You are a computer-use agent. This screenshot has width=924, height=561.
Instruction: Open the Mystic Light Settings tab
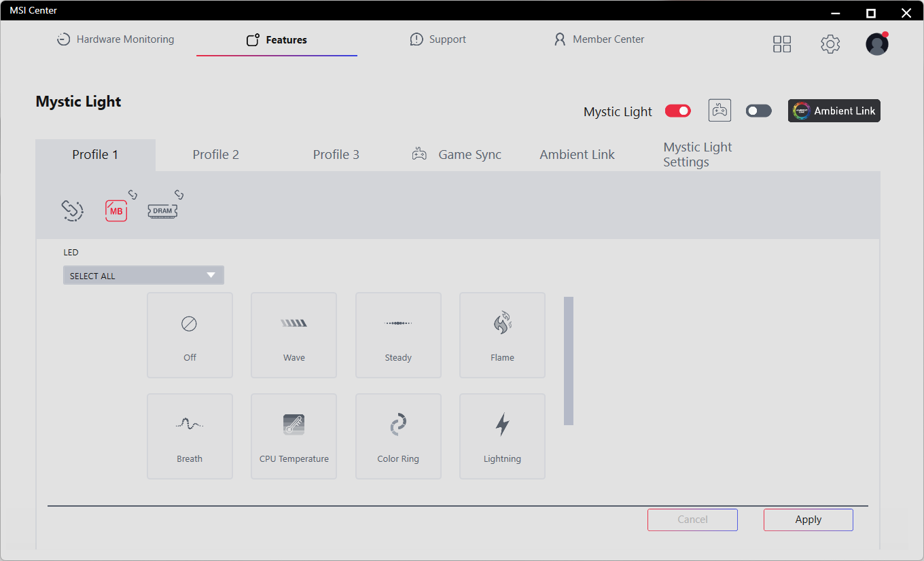(x=698, y=155)
